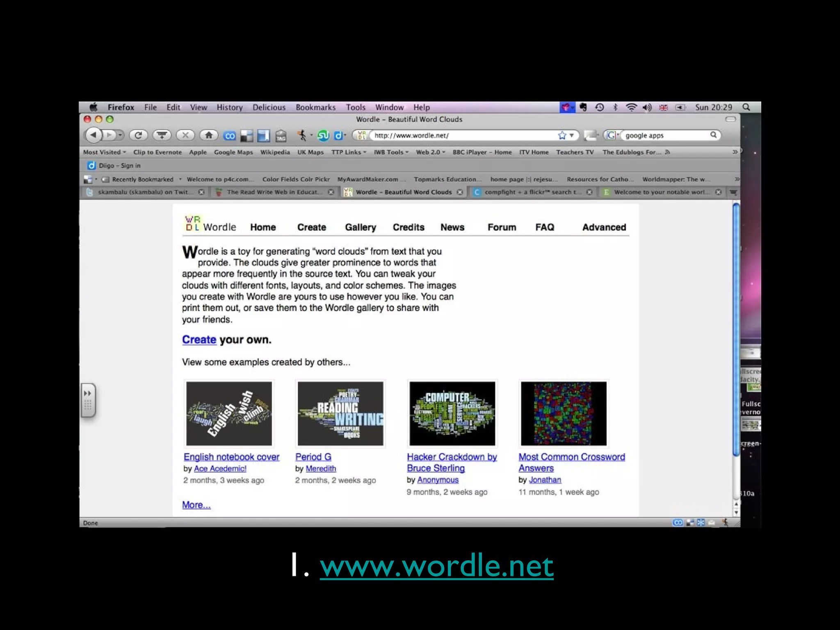The height and width of the screenshot is (630, 840).
Task: Click the Stop loading X button
Action: pyautogui.click(x=185, y=135)
